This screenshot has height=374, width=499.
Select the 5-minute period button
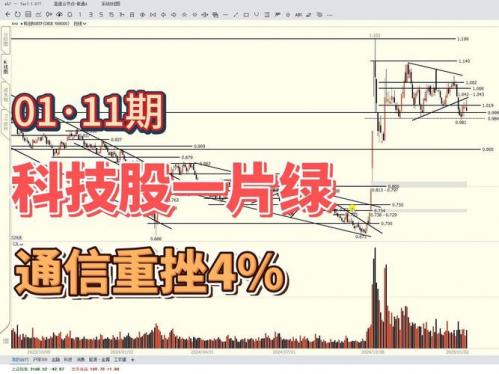(x=101, y=14)
